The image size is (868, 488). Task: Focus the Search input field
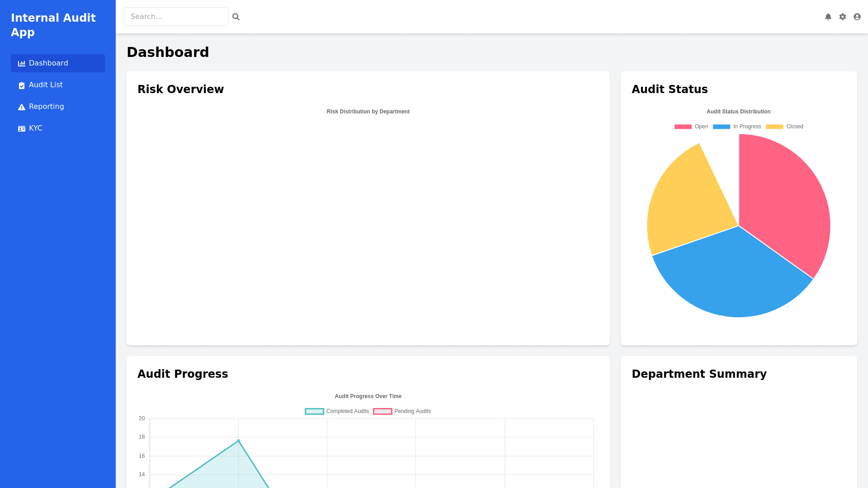click(175, 17)
